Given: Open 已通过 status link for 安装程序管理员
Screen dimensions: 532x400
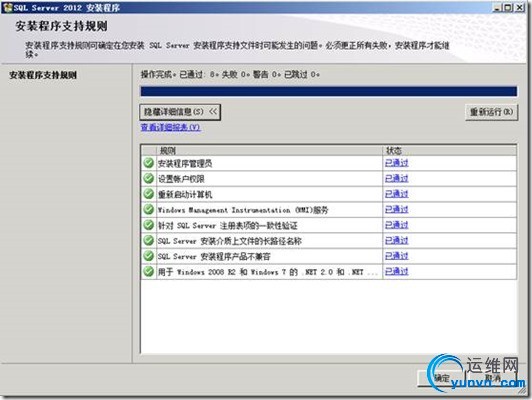Looking at the screenshot, I should (397, 163).
